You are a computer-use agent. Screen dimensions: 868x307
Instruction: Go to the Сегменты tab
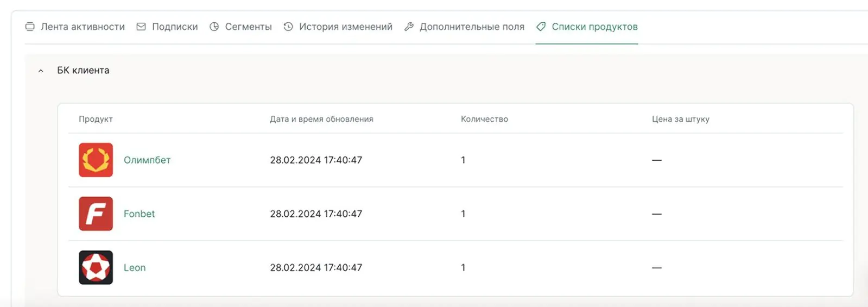tap(240, 27)
